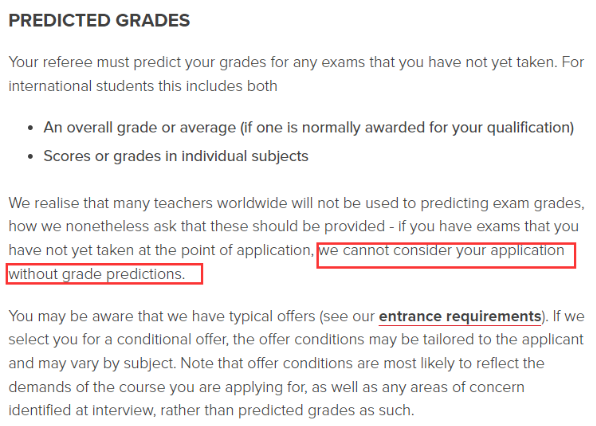Click the line 'demands of the course you are applying for'
Image resolution: width=596 pixels, height=426 pixels.
(x=266, y=387)
